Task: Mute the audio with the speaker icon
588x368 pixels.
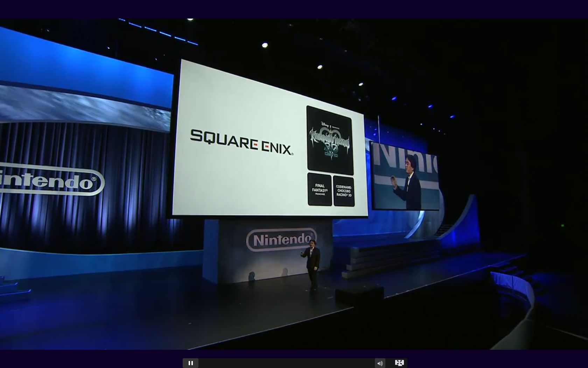Action: pyautogui.click(x=380, y=363)
